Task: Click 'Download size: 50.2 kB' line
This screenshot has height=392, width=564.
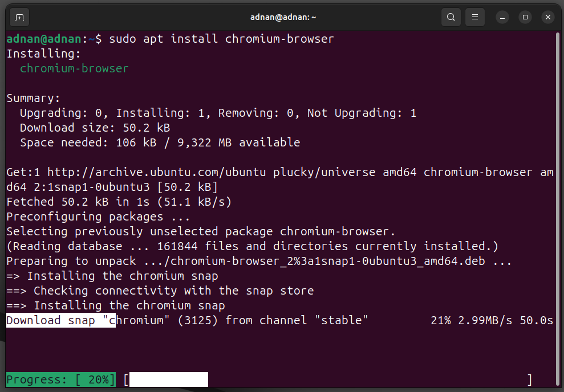Action: coord(95,128)
